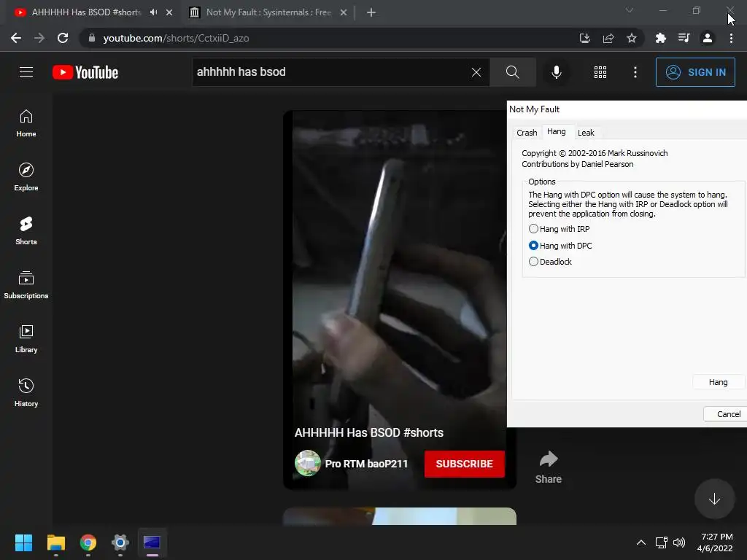The height and width of the screenshot is (560, 747).
Task: Select the Deadlock option
Action: tap(550, 262)
